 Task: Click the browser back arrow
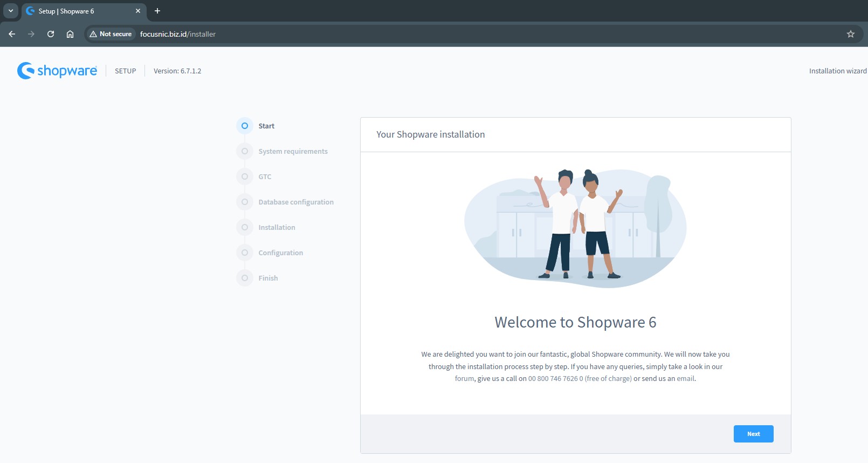point(12,34)
